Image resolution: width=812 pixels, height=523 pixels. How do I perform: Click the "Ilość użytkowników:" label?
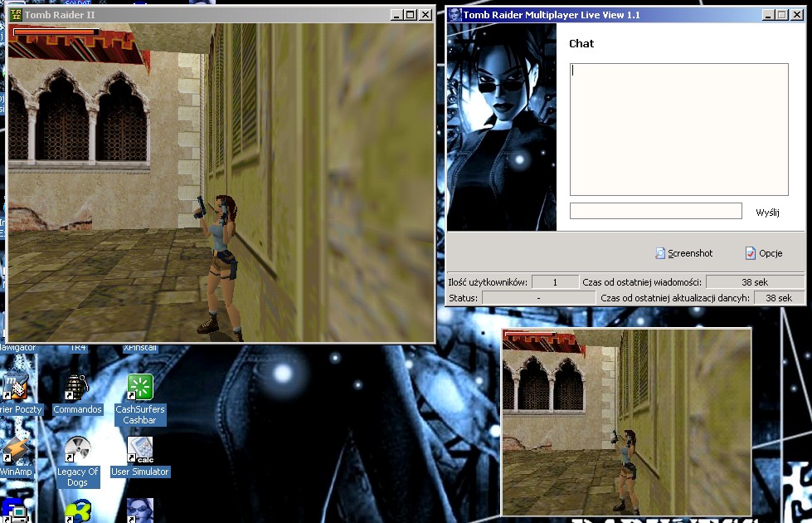[488, 282]
